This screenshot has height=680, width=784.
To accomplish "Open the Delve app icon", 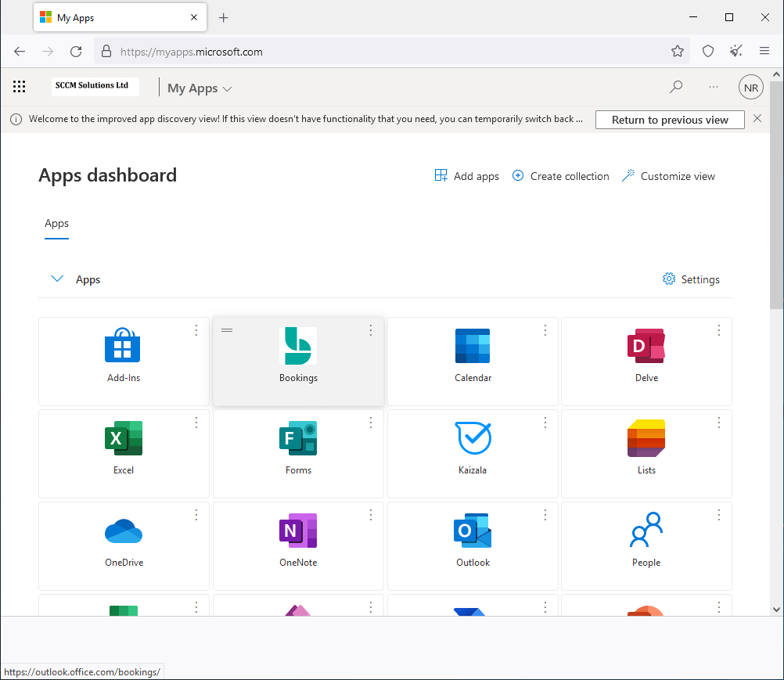I will click(646, 347).
